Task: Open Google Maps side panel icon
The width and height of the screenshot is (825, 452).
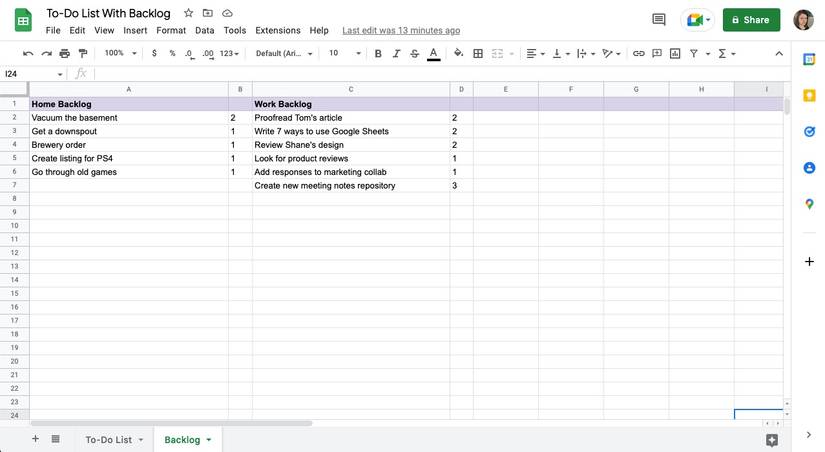Action: 809,204
